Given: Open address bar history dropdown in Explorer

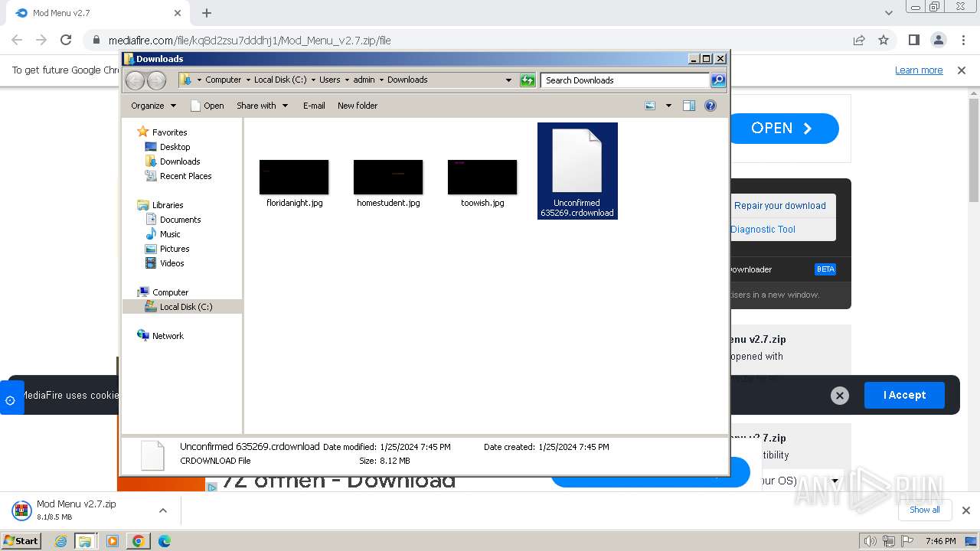Looking at the screenshot, I should point(508,80).
